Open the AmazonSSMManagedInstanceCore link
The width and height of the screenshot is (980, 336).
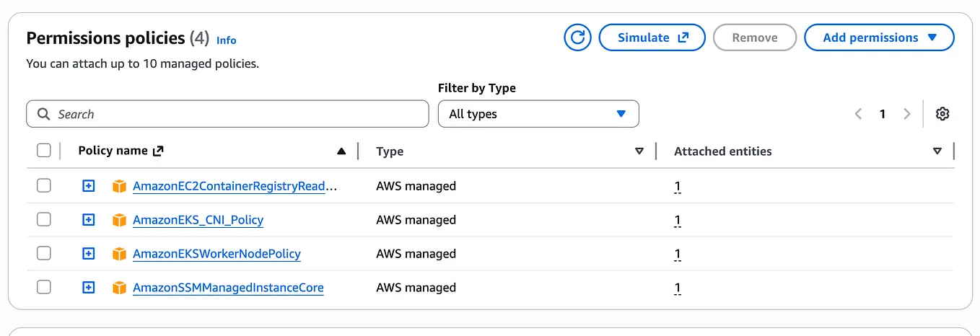pos(228,288)
